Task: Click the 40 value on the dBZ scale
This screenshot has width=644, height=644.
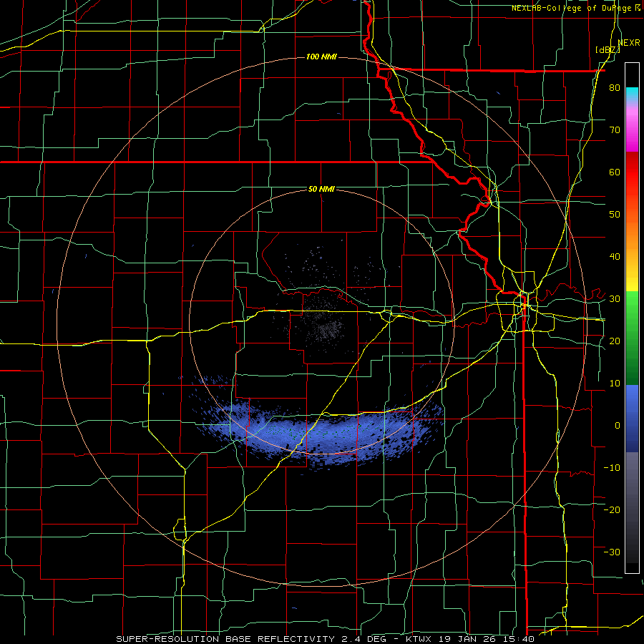Action: [615, 257]
